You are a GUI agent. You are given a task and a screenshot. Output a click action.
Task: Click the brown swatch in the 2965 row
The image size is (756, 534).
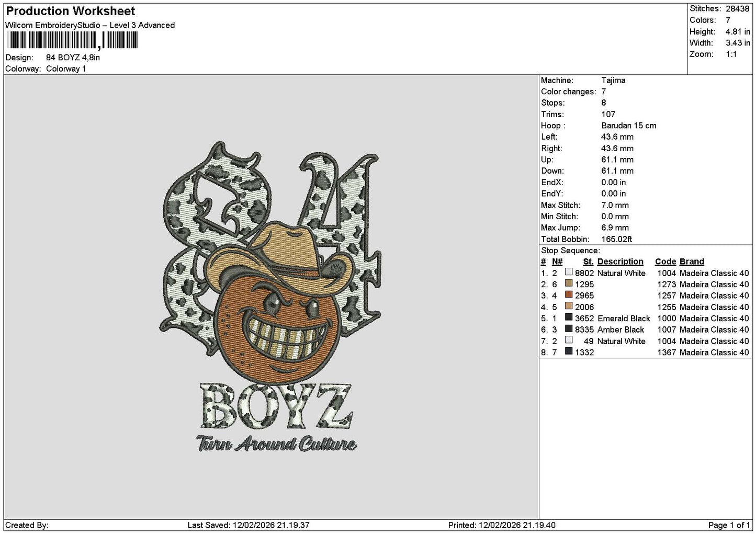569,295
